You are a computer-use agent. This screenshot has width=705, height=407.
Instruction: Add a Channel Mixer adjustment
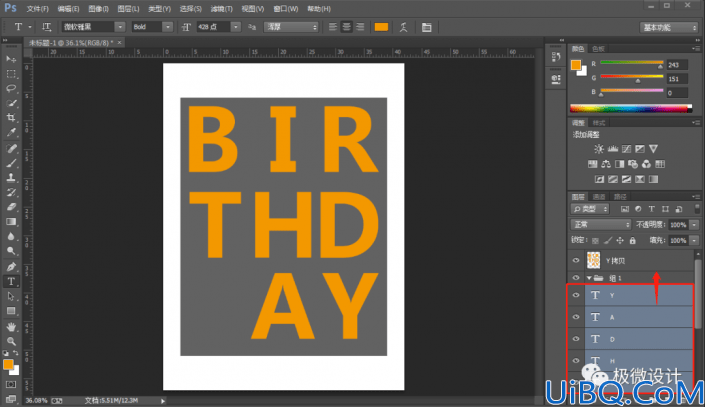(x=646, y=164)
